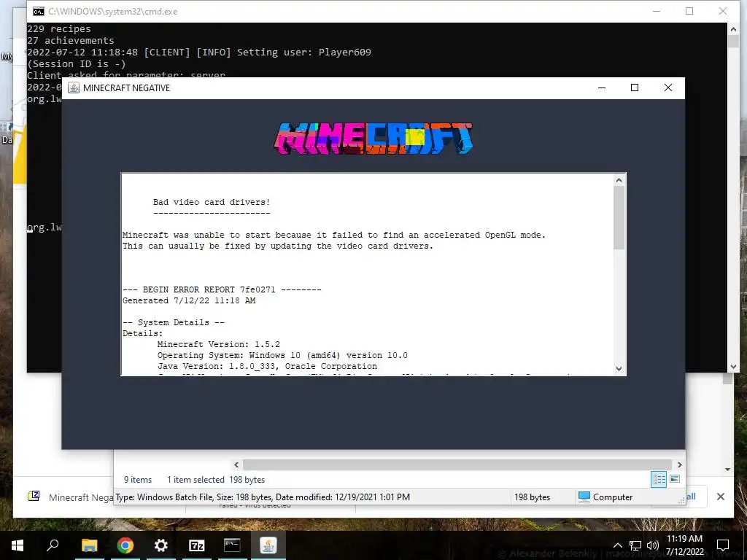The width and height of the screenshot is (747, 560).
Task: Minimize the cmd.exe window
Action: point(657,11)
